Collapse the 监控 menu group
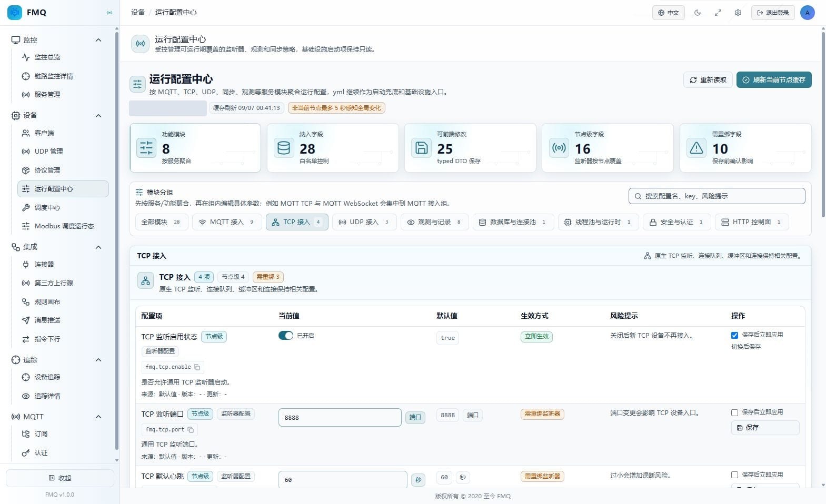Viewport: 826px width, 504px height. click(98, 40)
